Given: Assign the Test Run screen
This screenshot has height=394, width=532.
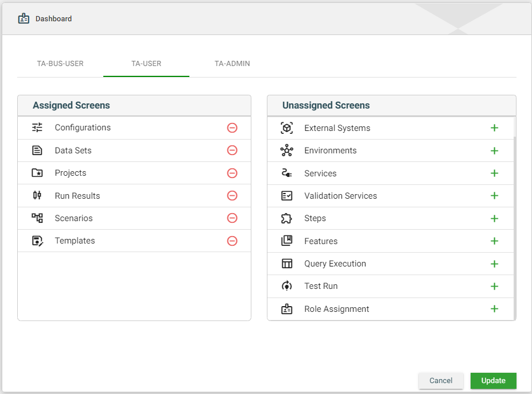Looking at the screenshot, I should 494,286.
